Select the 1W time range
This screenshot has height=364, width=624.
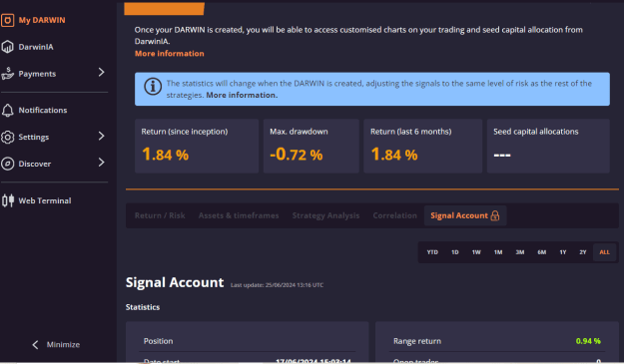point(476,252)
